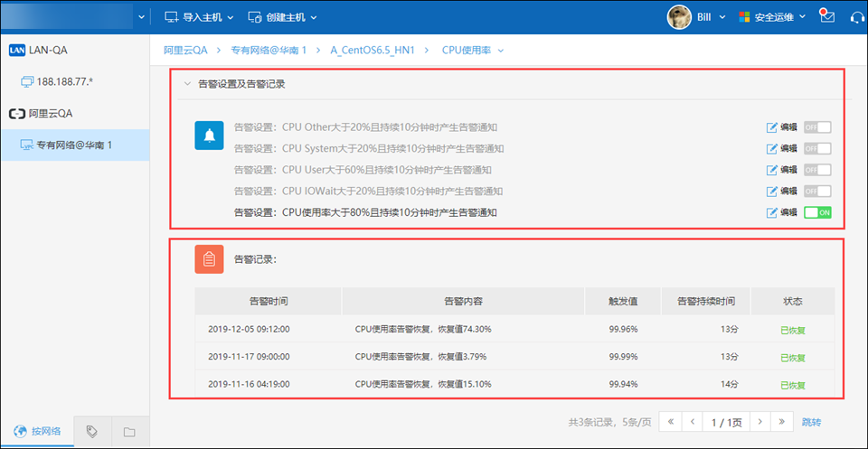Expand the 创建主机 dropdown
Screen dimensions: 868x449
282,17
